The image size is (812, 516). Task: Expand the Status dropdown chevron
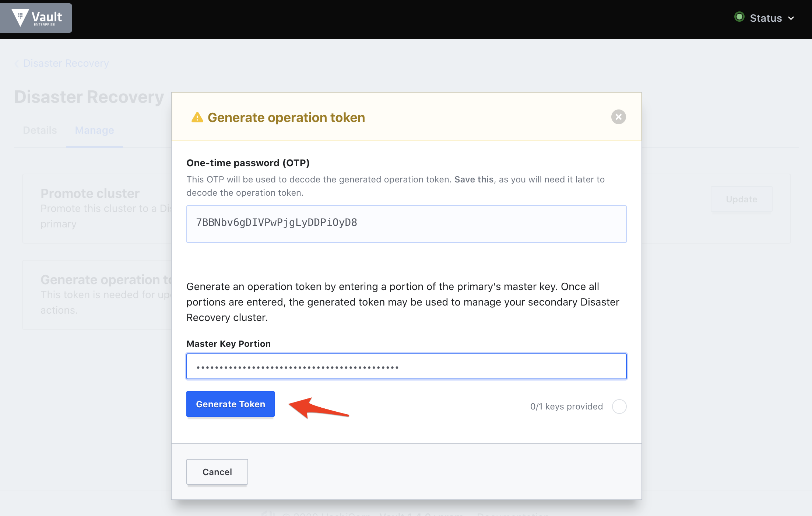pyautogui.click(x=791, y=18)
